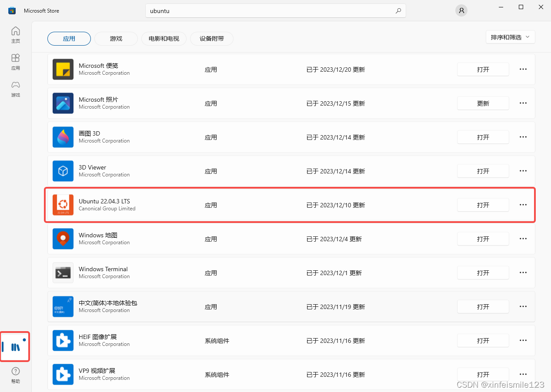Open more options for VP9 视频扩展
Viewport: 551px width, 392px height.
pyautogui.click(x=523, y=374)
